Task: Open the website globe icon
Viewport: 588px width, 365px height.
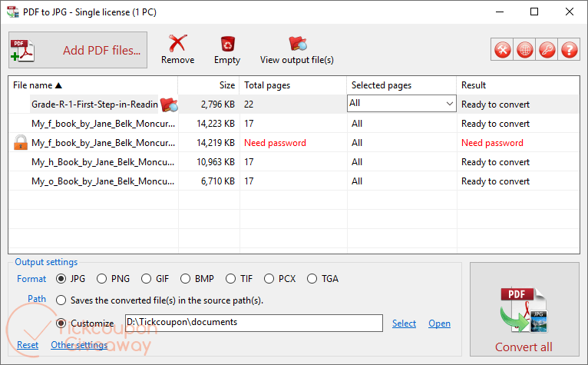Action: 524,50
